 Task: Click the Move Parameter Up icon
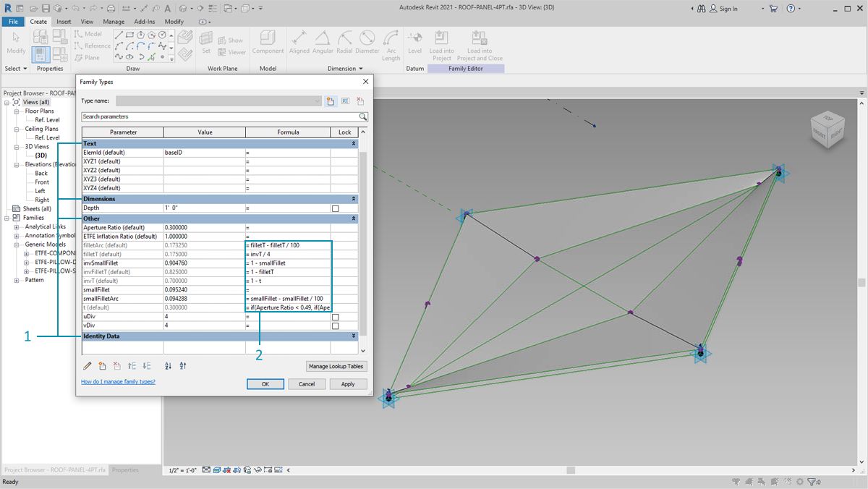[132, 366]
